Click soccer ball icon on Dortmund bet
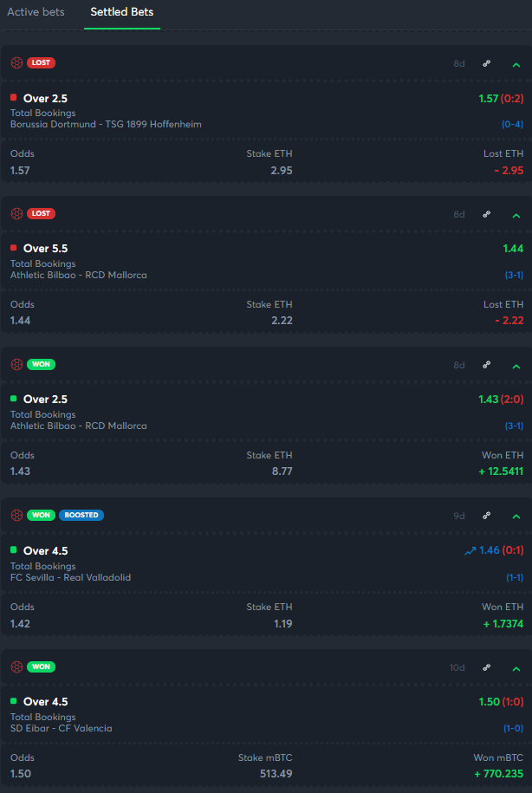The width and height of the screenshot is (532, 793). [16, 62]
